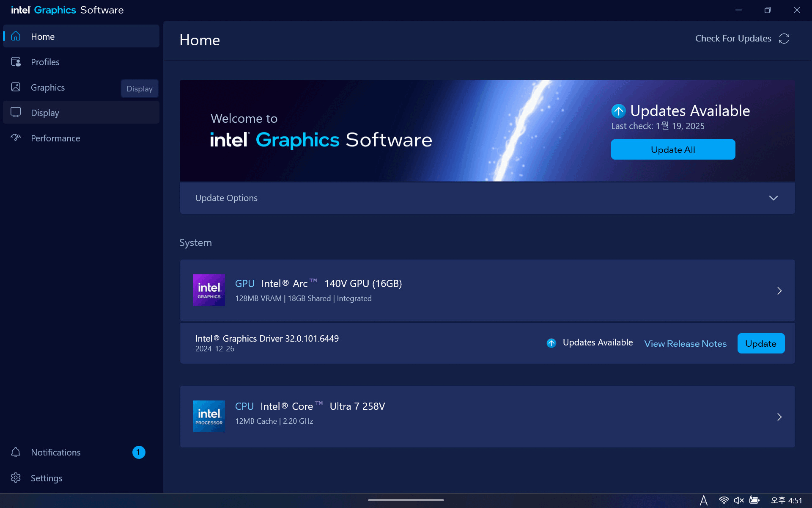The height and width of the screenshot is (508, 812).
Task: Click the Update Options label
Action: (226, 198)
